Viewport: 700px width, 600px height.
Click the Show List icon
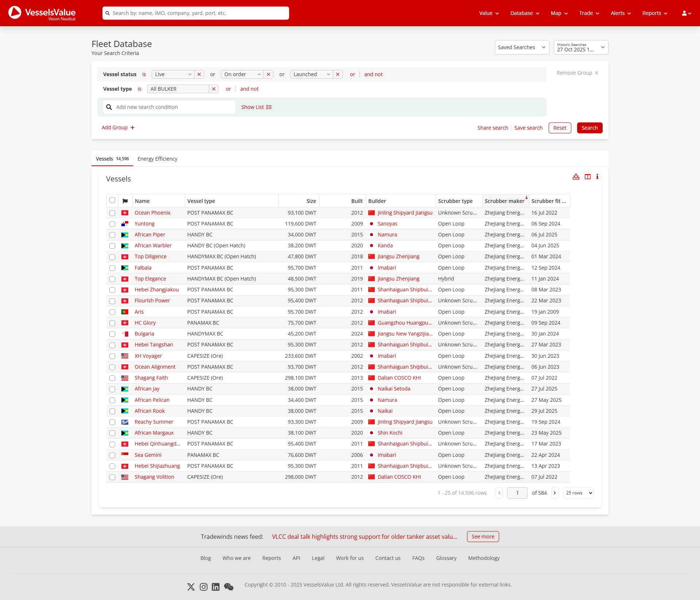[269, 107]
